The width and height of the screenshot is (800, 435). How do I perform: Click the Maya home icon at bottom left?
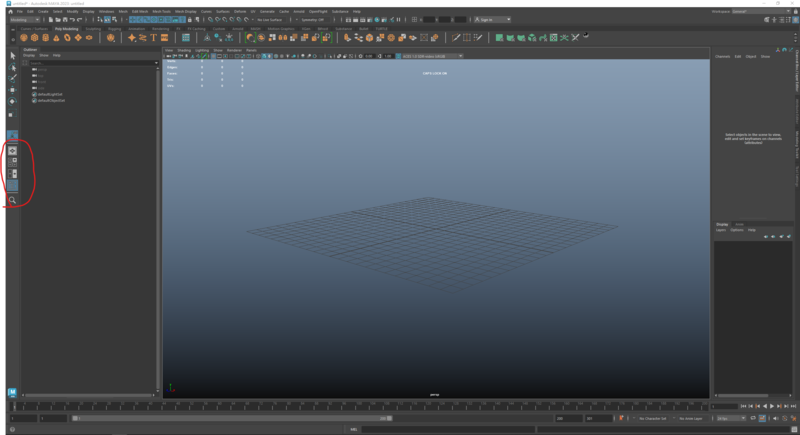point(12,391)
